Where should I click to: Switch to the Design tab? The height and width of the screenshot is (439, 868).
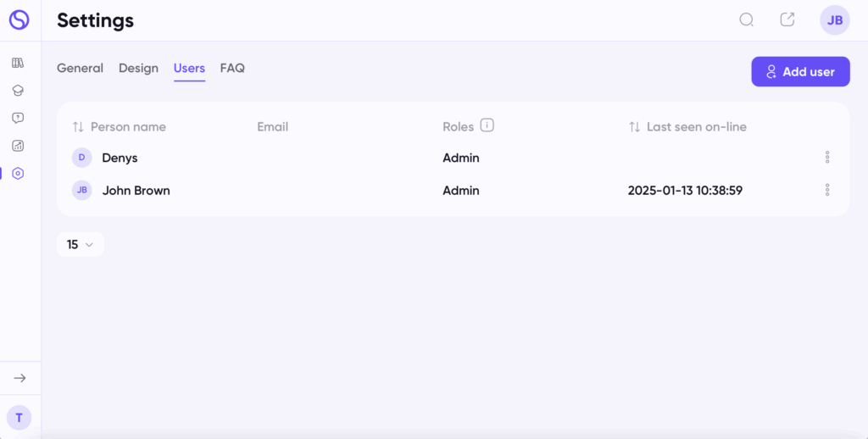click(x=138, y=68)
